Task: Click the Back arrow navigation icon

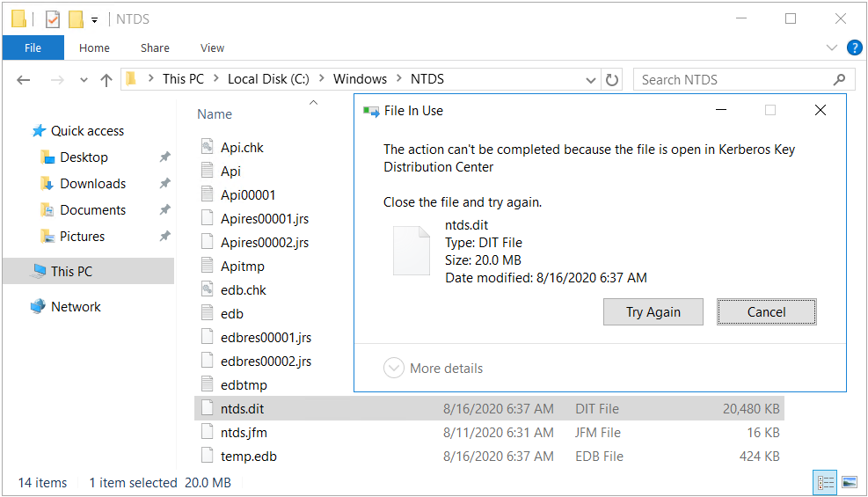Action: 23,80
